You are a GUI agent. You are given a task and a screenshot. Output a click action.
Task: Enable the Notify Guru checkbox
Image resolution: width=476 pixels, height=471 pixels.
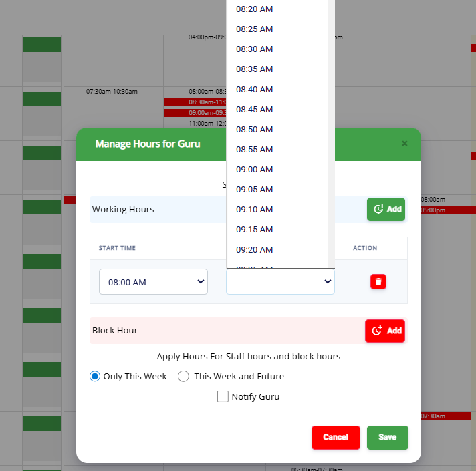coord(223,396)
